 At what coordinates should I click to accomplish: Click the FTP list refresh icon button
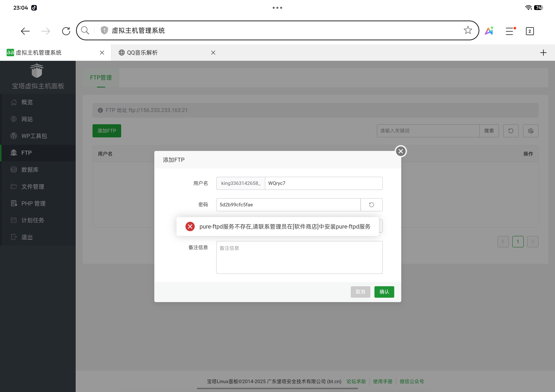click(x=511, y=131)
